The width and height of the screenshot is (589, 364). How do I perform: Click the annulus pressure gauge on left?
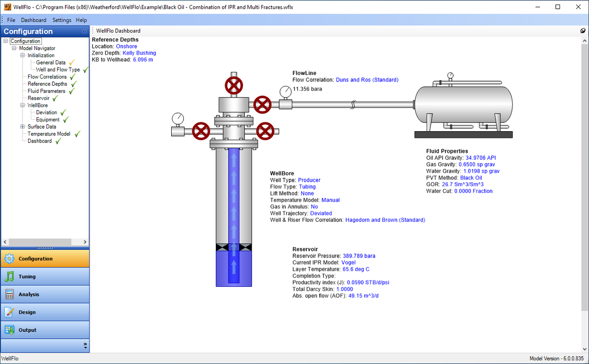[x=178, y=119]
